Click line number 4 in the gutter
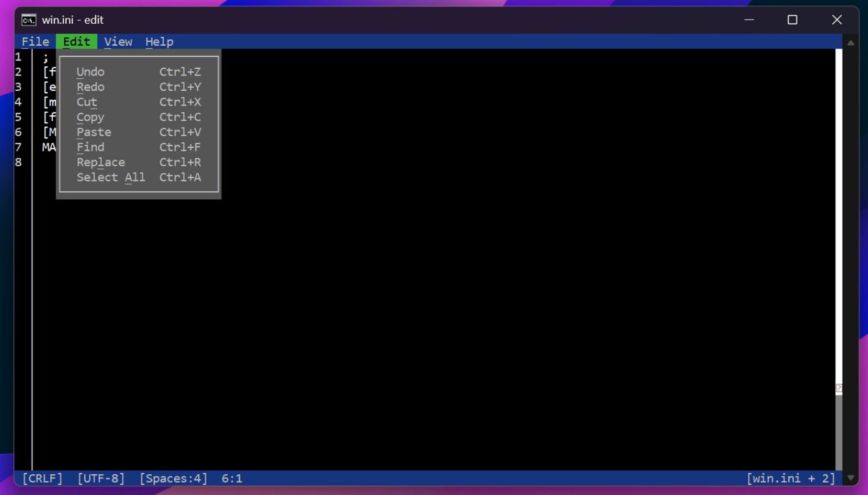Viewport: 868px width, 495px height. tap(18, 102)
